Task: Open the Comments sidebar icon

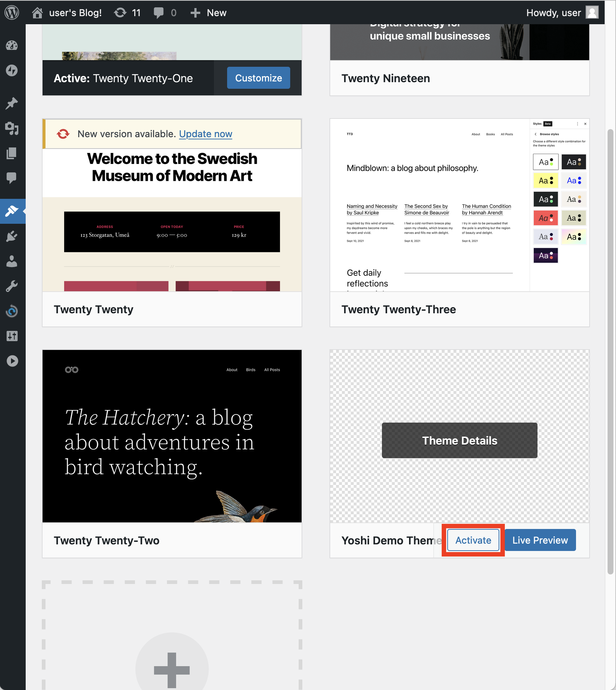Action: tap(12, 178)
